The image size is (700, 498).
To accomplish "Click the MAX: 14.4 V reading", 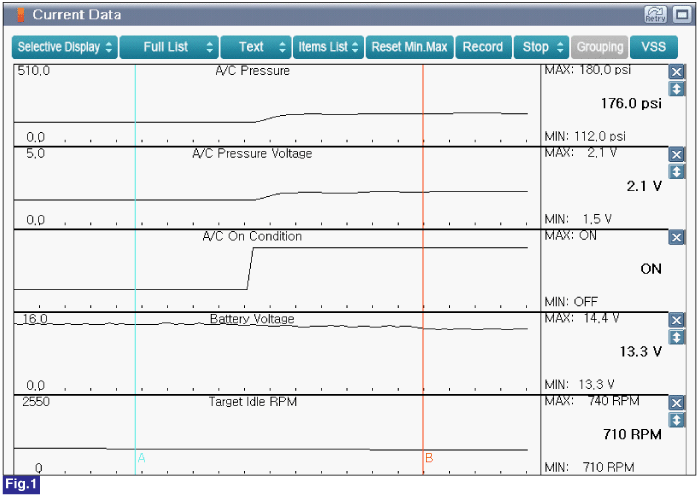I will 582,318.
